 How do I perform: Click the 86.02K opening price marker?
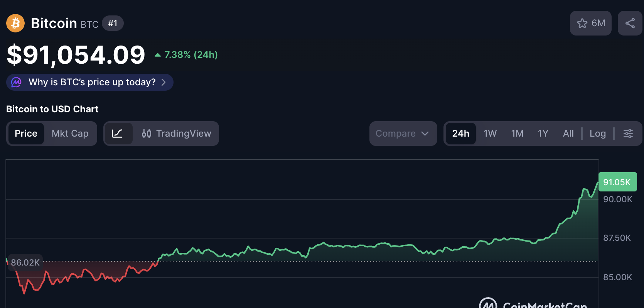coord(25,262)
